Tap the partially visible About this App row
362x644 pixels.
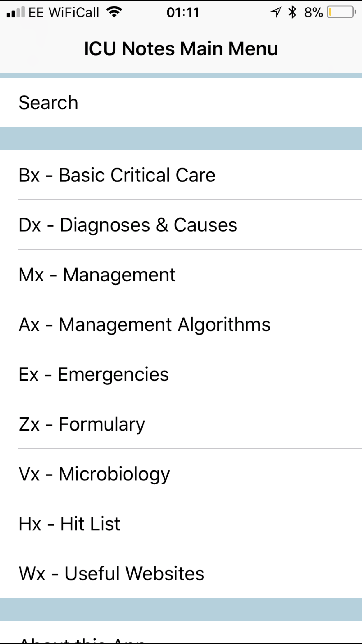(181, 633)
